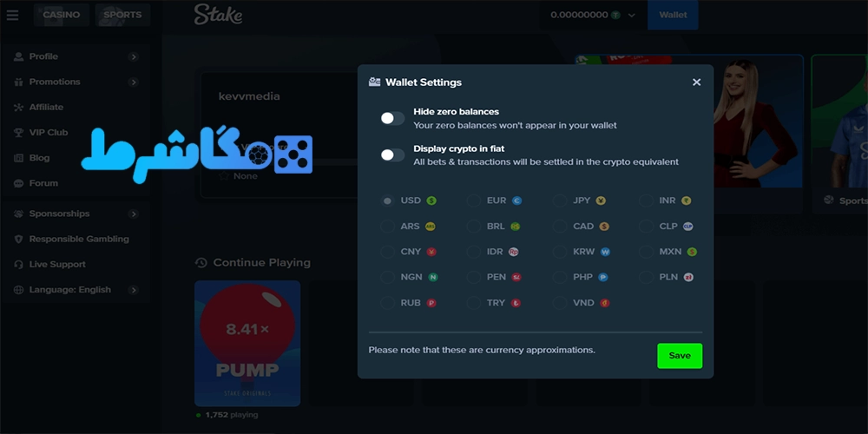Select the PHP radio button
Screen dimensions: 868x434
tap(560, 278)
